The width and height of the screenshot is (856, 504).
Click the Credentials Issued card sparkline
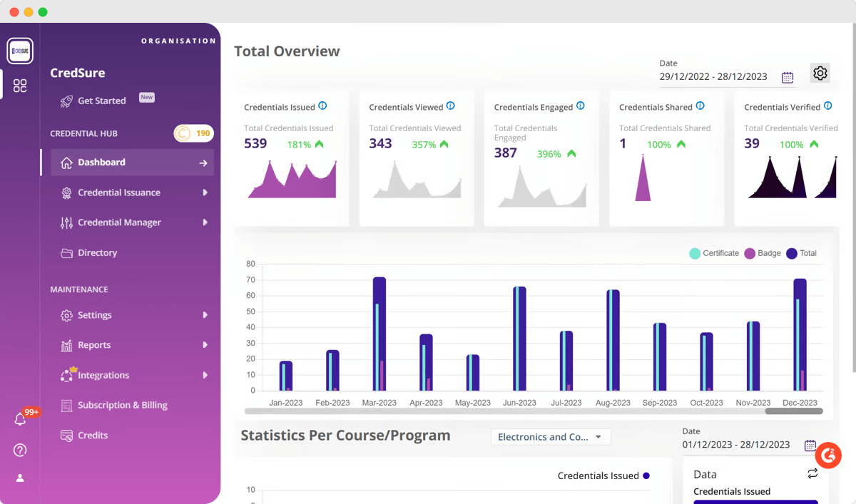click(292, 180)
